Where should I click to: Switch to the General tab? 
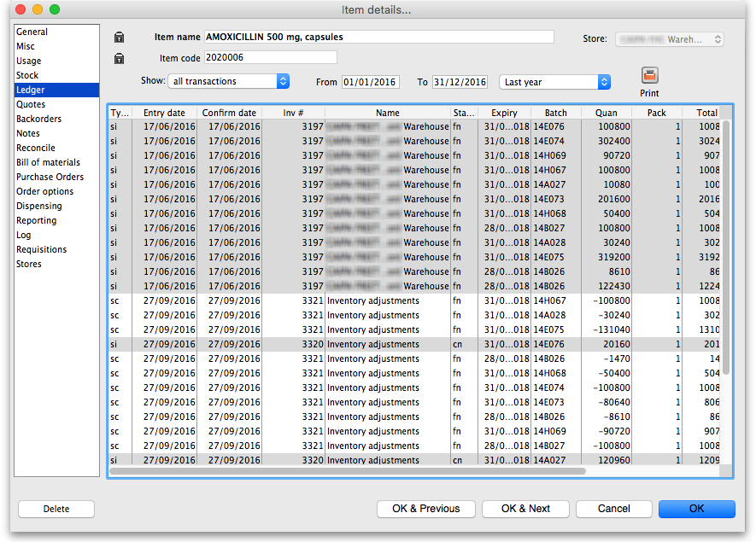32,32
